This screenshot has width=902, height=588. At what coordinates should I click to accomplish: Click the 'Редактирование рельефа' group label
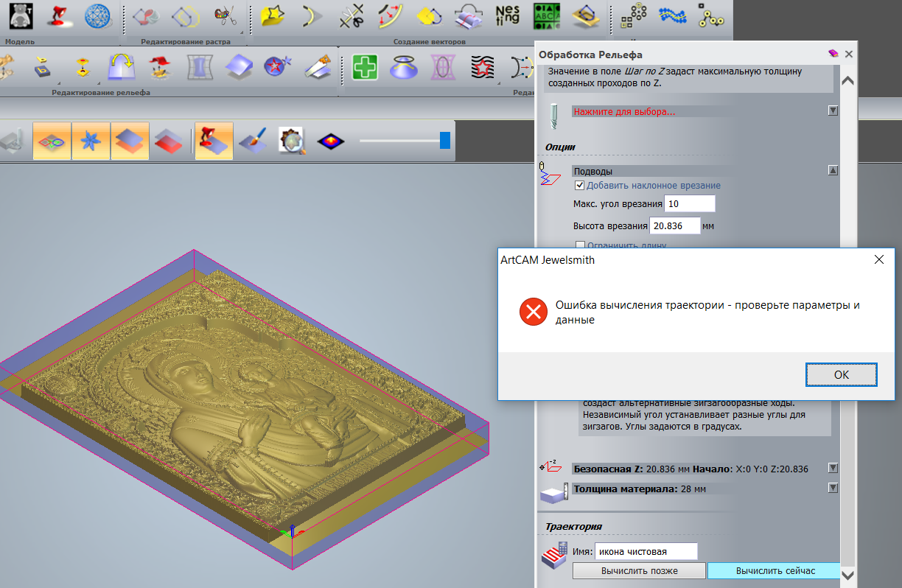point(101,93)
